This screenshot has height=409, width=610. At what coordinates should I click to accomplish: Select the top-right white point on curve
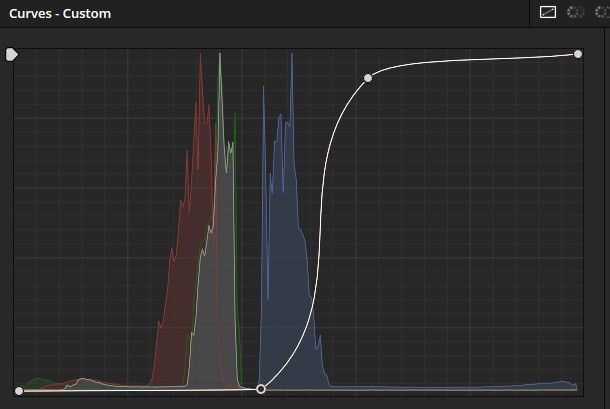coord(578,54)
